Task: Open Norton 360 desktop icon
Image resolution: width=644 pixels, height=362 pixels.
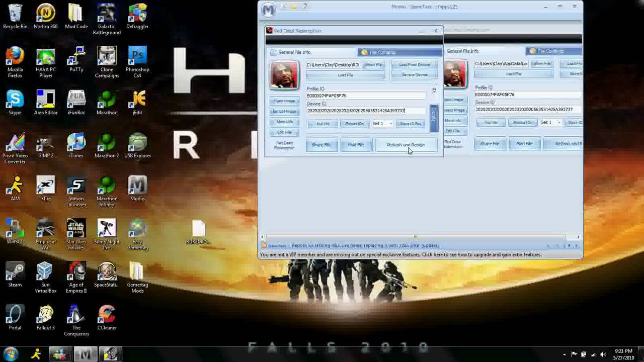Action: pyautogui.click(x=45, y=17)
